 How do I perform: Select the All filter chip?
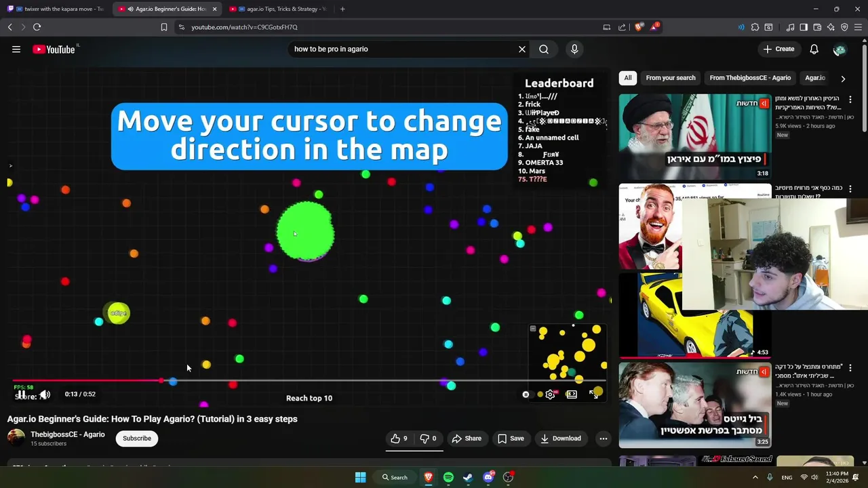point(628,78)
